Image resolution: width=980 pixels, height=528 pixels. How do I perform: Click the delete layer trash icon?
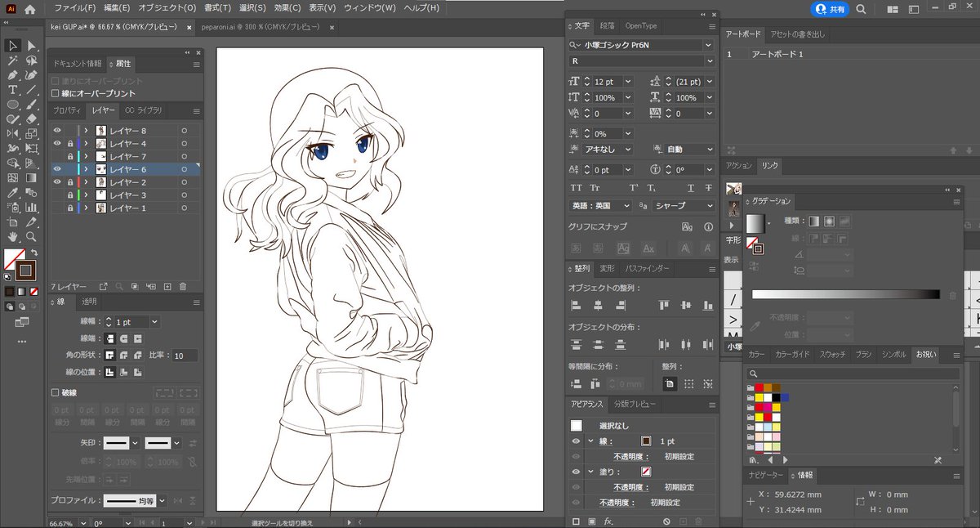click(x=183, y=287)
